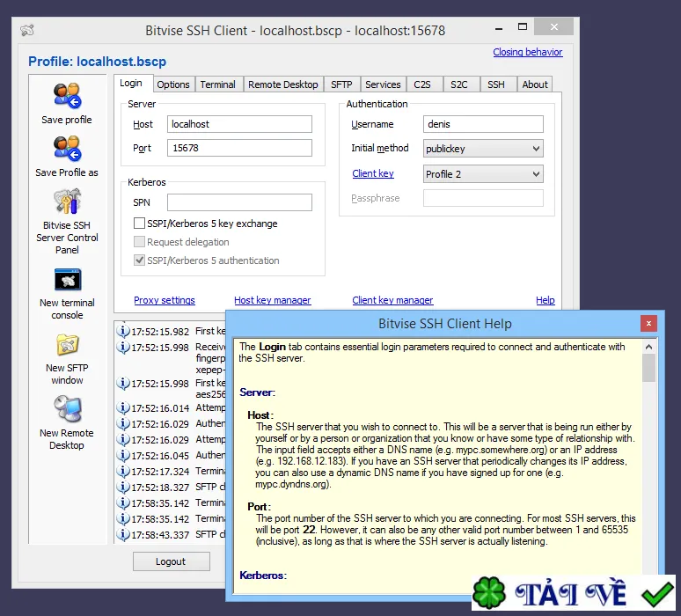Click the Bitvise app icon in title bar
The width and height of the screenshot is (681, 616).
pos(27,30)
